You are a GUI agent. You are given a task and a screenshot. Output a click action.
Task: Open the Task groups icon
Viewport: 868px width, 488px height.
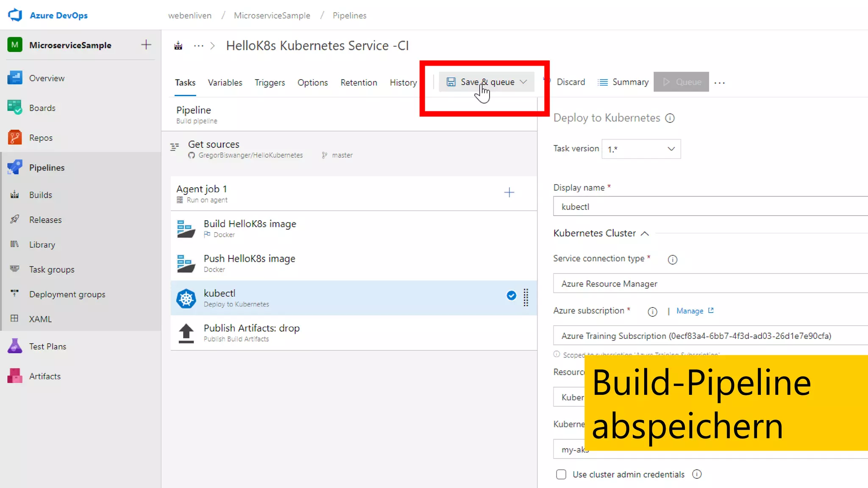coord(15,269)
